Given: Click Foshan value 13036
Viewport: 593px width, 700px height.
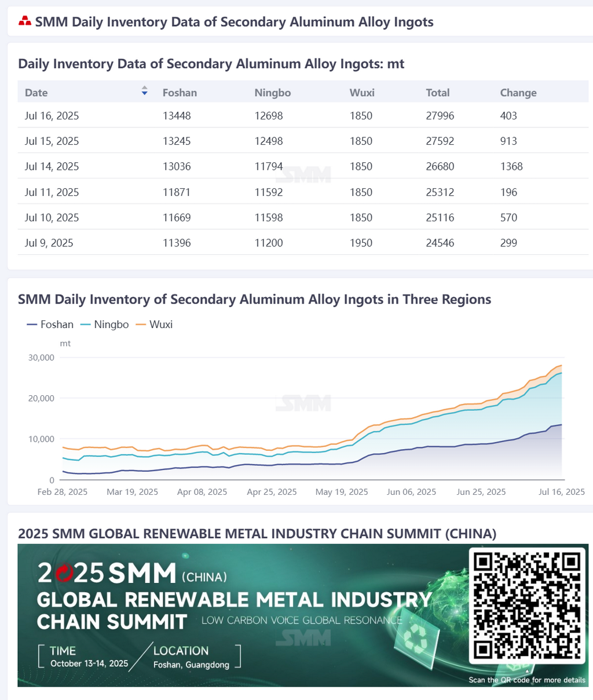Looking at the screenshot, I should 177,167.
